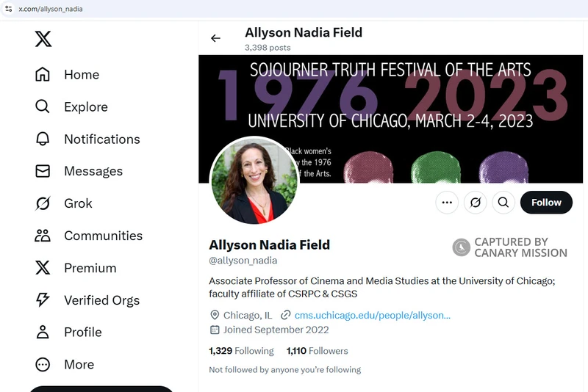Click the Premium X icon
Viewport: 588px width, 392px height.
[x=43, y=268]
